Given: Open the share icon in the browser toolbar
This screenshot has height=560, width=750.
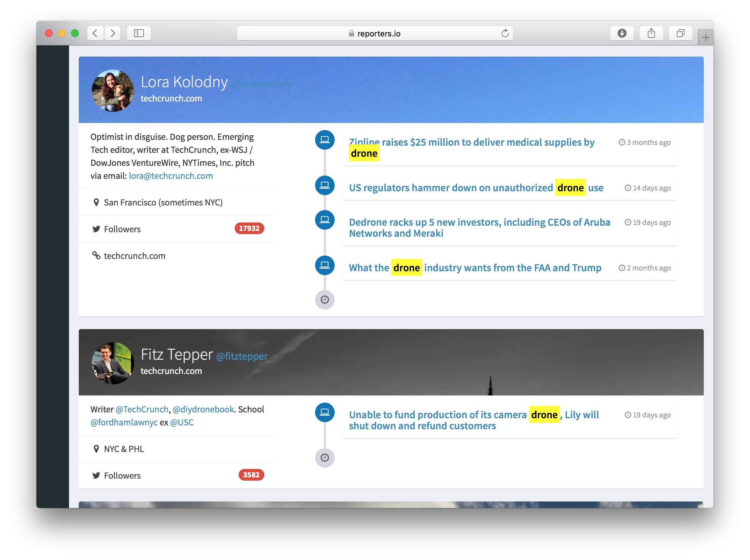Looking at the screenshot, I should point(651,33).
